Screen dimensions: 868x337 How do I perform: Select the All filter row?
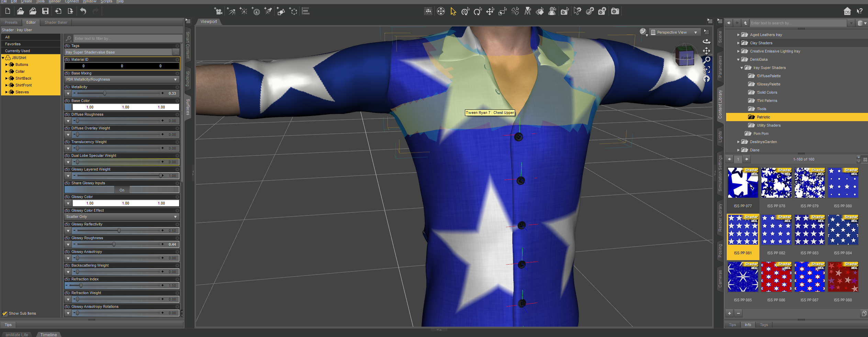pyautogui.click(x=31, y=37)
